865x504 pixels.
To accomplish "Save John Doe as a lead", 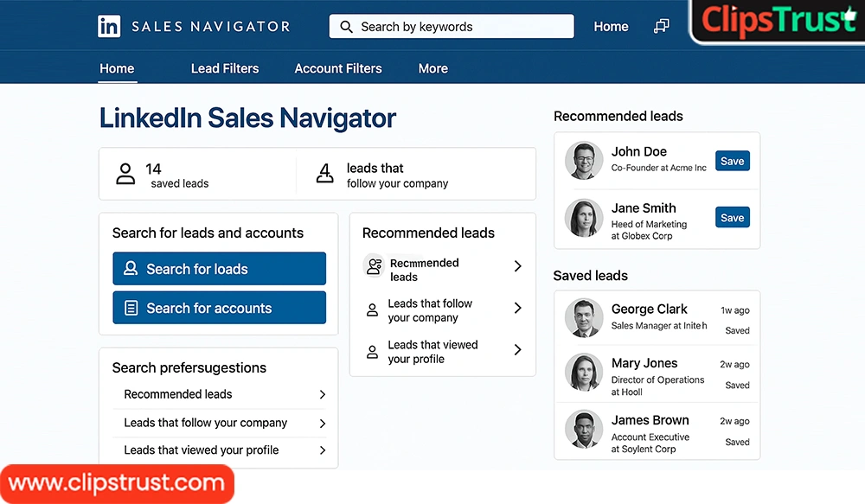I will click(732, 161).
